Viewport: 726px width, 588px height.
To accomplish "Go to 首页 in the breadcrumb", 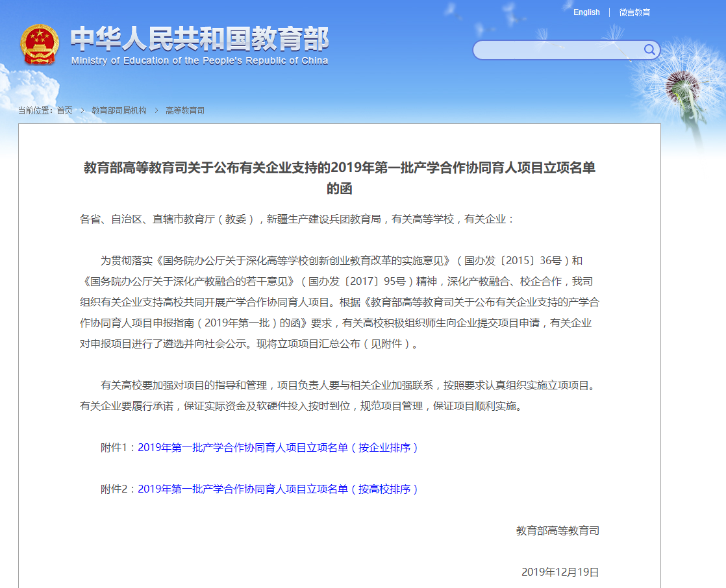I will pos(64,110).
